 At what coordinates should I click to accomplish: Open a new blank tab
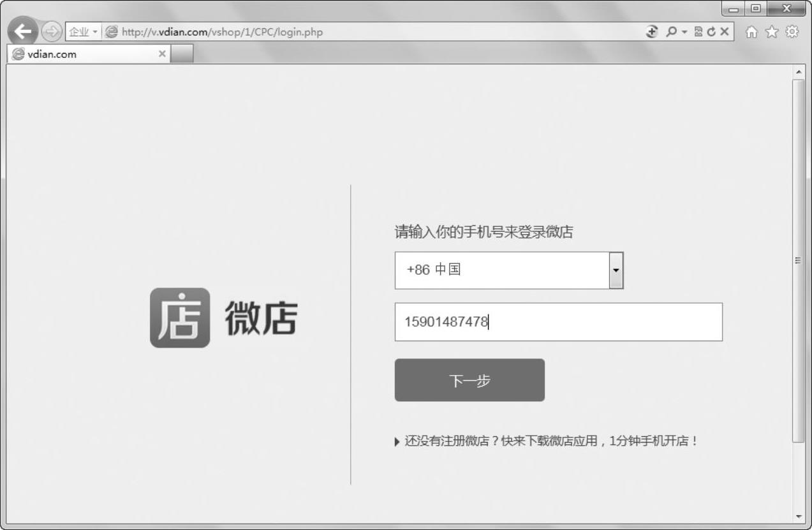(182, 54)
